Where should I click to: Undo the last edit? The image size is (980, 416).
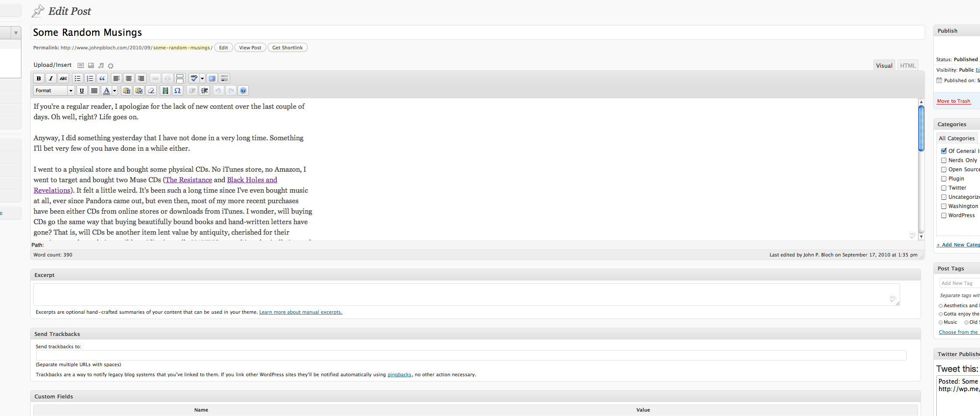(218, 90)
